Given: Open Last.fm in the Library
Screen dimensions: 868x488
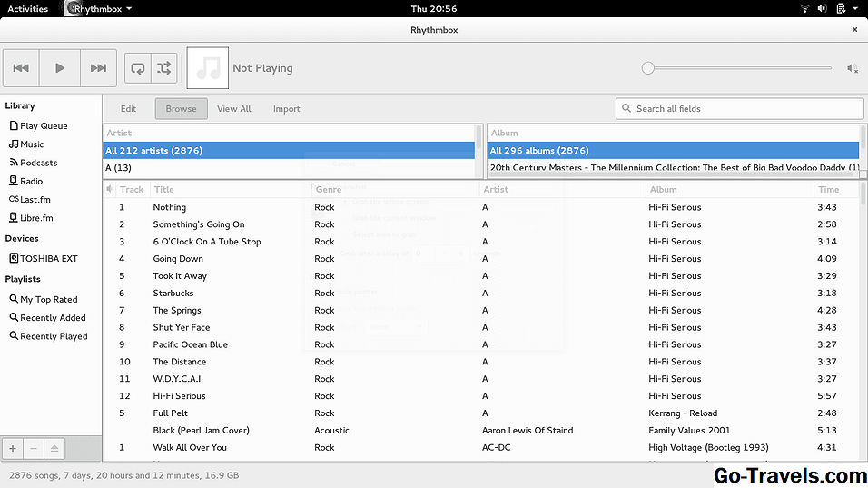Looking at the screenshot, I should (35, 200).
